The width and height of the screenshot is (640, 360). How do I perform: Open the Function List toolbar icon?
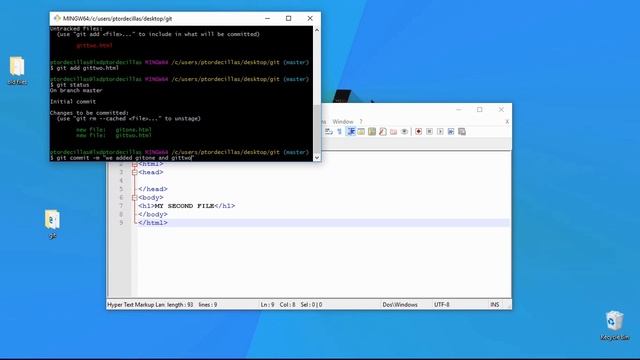(382, 131)
